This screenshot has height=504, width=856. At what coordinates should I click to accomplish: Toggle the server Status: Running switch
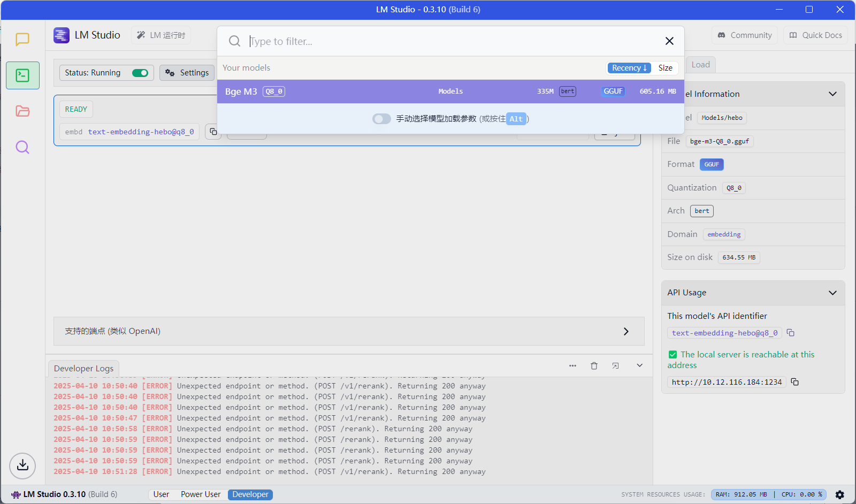tap(140, 73)
